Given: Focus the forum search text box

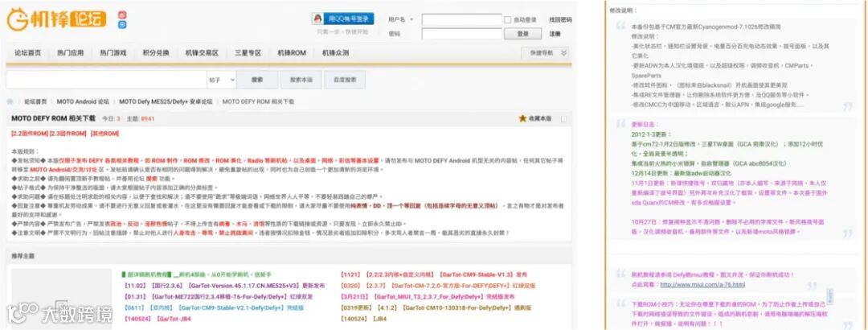Looking at the screenshot, I should pyautogui.click(x=106, y=80).
